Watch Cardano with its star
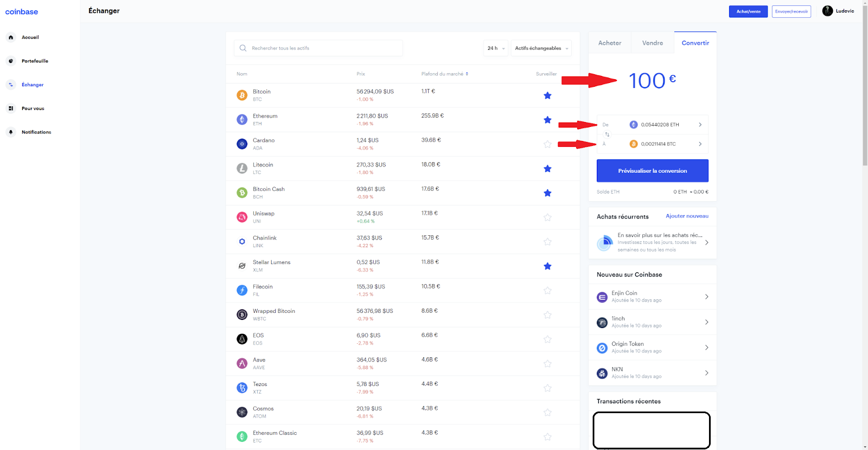Screen dimensions: 868x450 547,144
